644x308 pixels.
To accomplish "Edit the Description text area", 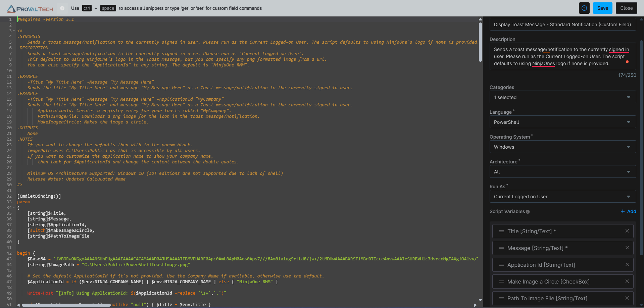I will (563, 56).
